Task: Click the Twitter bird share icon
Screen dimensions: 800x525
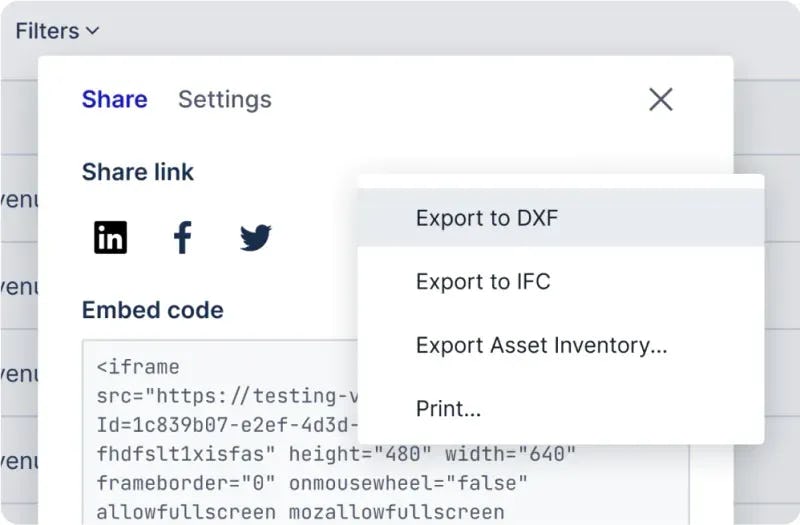Action: coord(255,238)
